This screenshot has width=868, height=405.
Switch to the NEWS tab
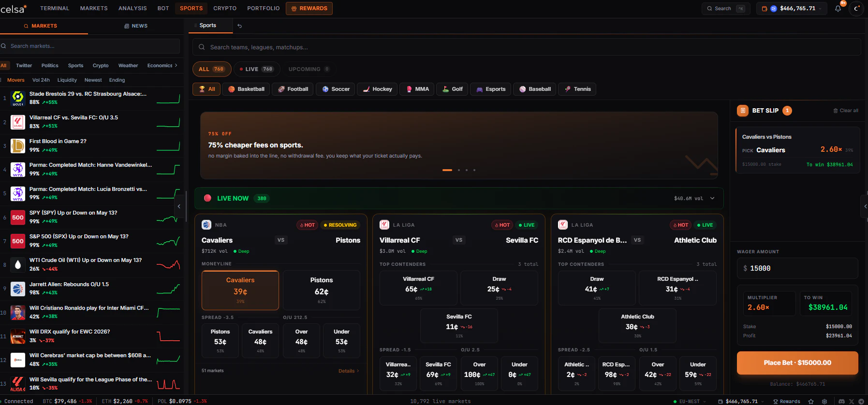click(x=136, y=26)
